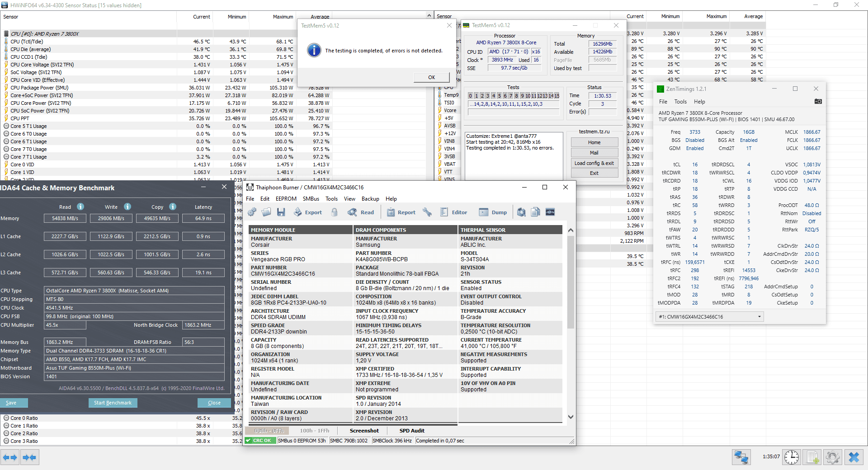Screen dimensions: 868x470
Task: Click the Read info icon in AIDA64 benchmark
Action: pos(80,207)
